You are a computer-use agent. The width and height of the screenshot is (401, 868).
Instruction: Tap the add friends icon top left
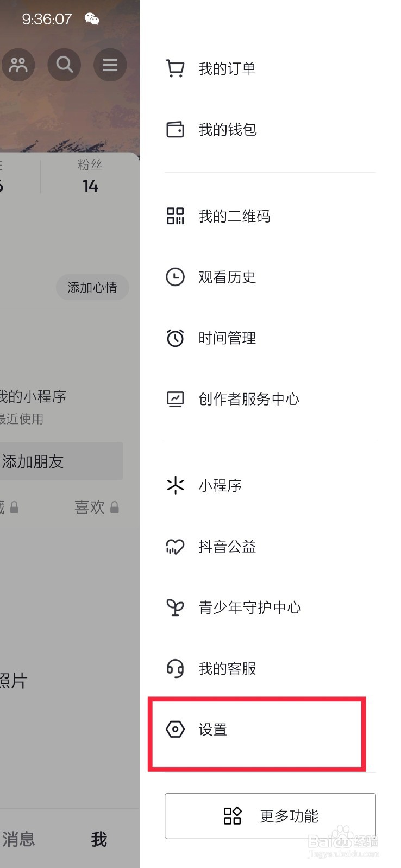tap(18, 65)
